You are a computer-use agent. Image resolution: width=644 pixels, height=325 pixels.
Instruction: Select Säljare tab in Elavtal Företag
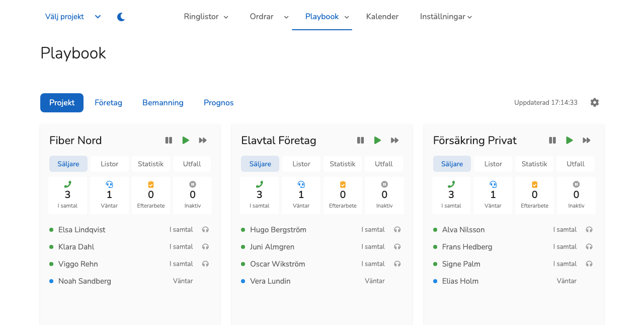(260, 164)
